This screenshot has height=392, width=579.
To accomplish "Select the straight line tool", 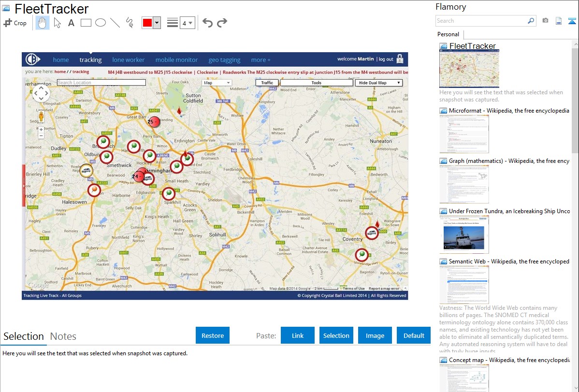I will tap(115, 23).
